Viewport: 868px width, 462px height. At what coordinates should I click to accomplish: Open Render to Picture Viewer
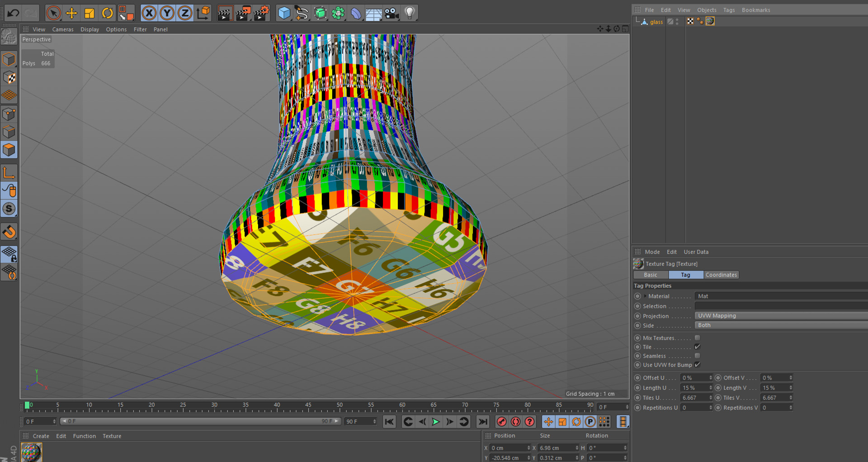coord(243,13)
